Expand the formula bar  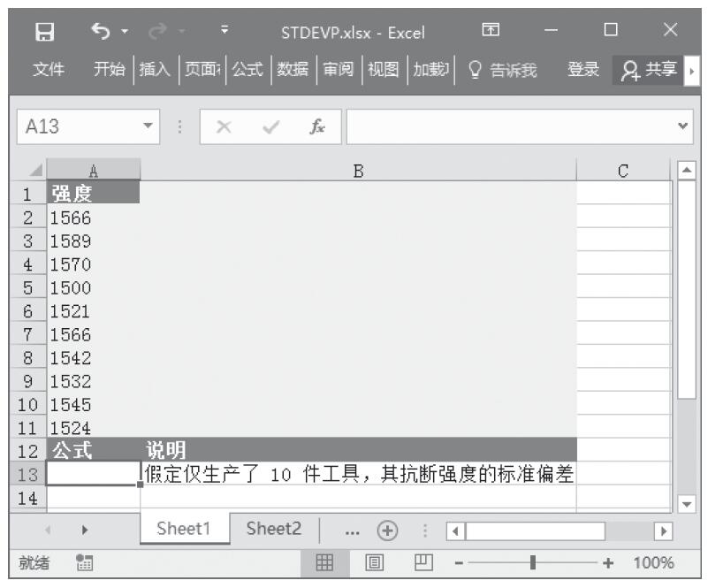coord(682,126)
